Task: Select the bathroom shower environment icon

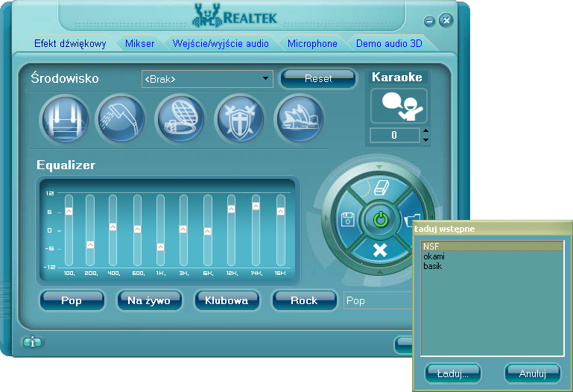Action: [x=121, y=119]
